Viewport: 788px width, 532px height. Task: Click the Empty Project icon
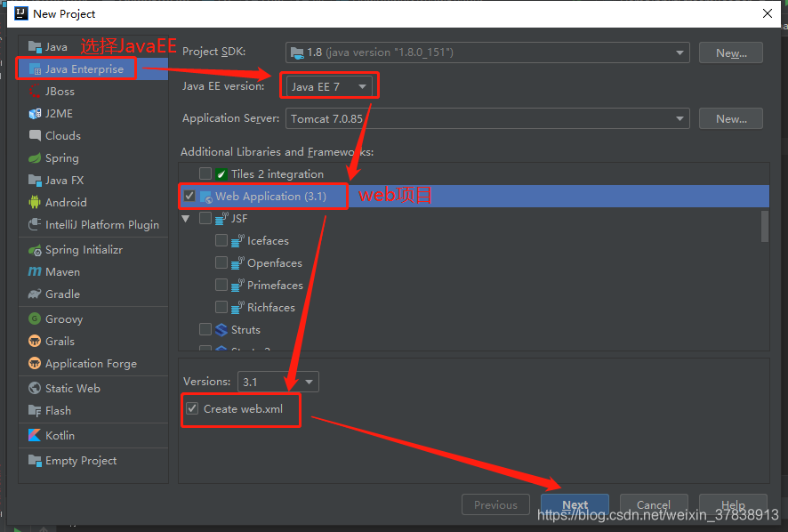click(35, 461)
